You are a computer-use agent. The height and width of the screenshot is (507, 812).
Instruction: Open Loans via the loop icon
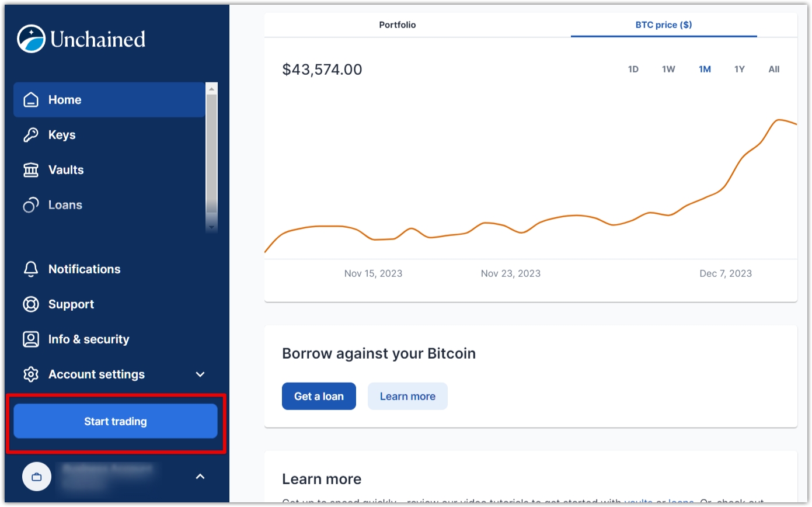click(x=31, y=204)
